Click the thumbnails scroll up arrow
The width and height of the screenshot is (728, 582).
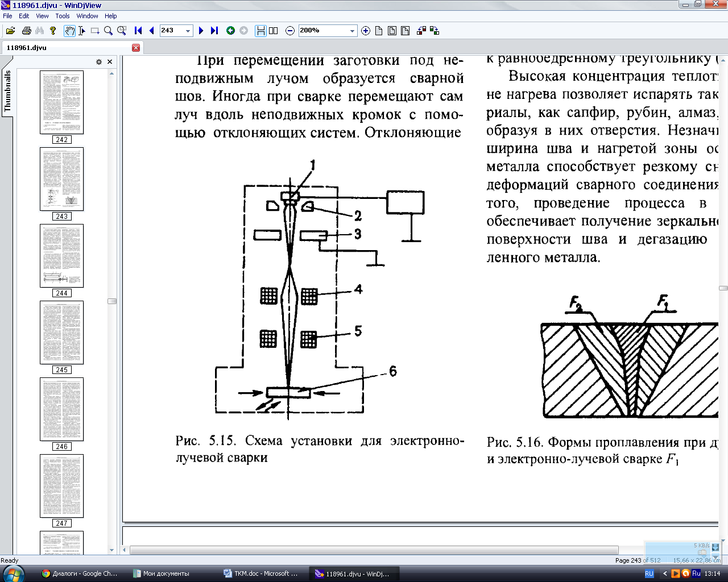point(111,73)
